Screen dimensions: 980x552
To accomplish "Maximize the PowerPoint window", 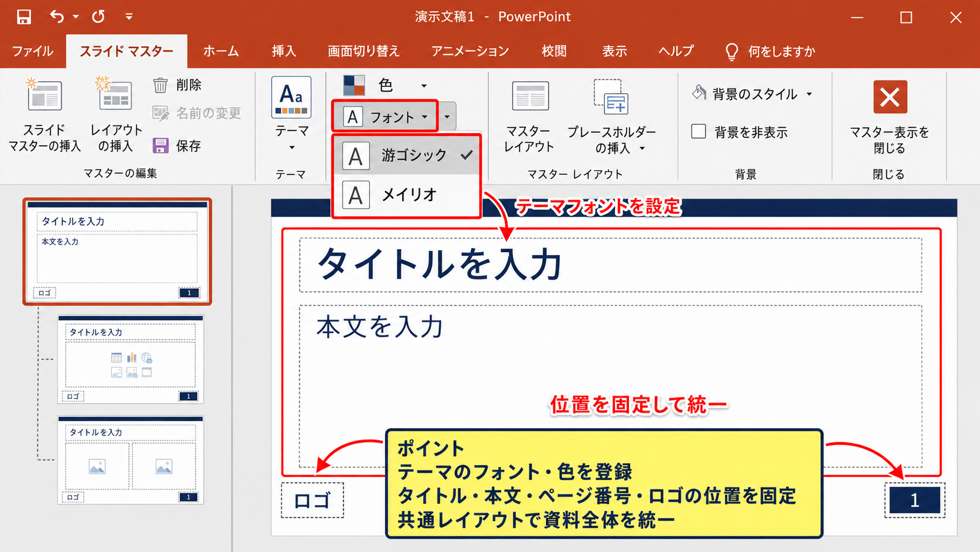I will (906, 17).
